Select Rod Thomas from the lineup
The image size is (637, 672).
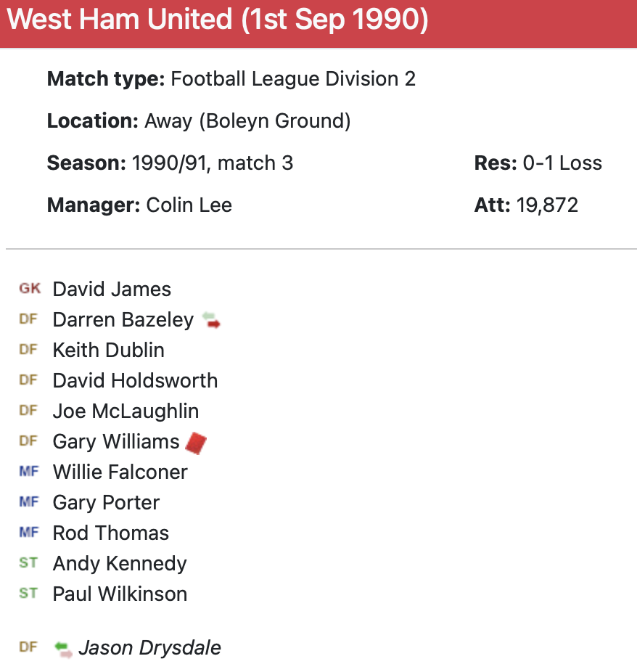111,533
